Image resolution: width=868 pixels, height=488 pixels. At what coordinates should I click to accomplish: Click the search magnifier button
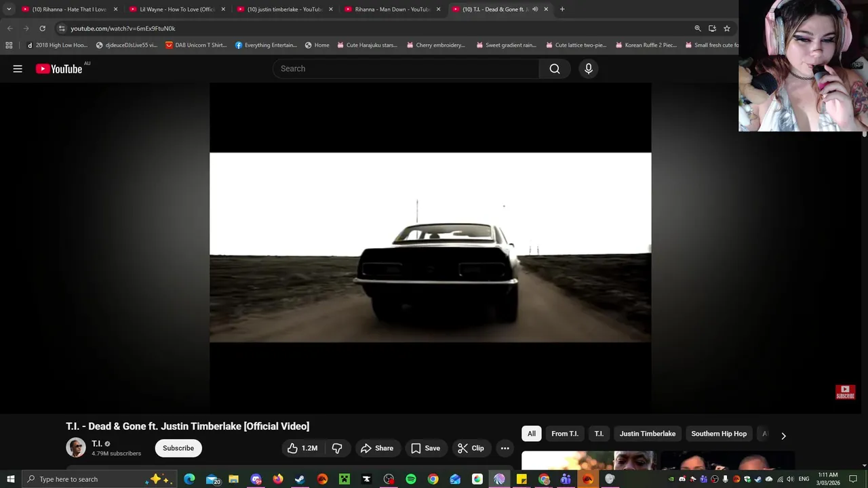pos(555,68)
